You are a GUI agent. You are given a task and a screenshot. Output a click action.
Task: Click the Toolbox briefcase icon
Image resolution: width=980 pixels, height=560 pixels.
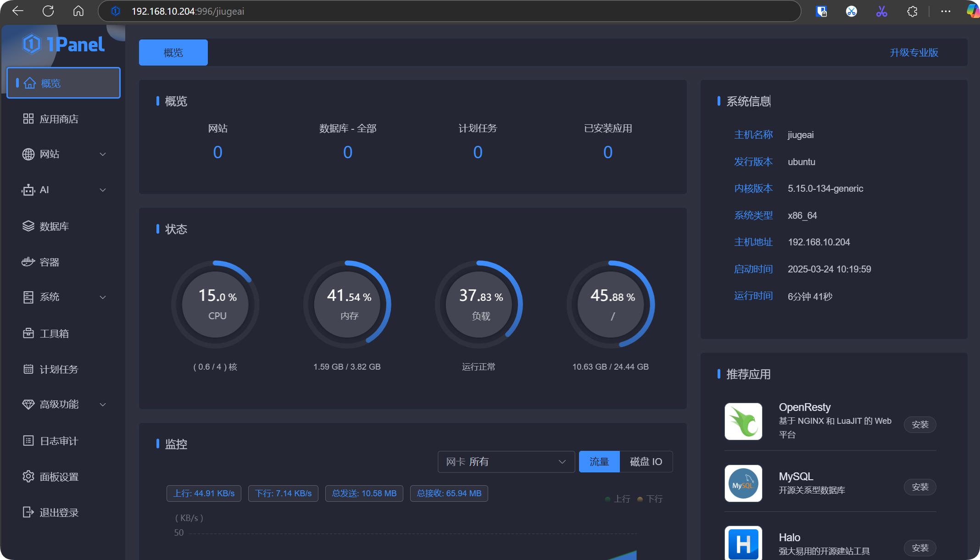[x=28, y=333]
